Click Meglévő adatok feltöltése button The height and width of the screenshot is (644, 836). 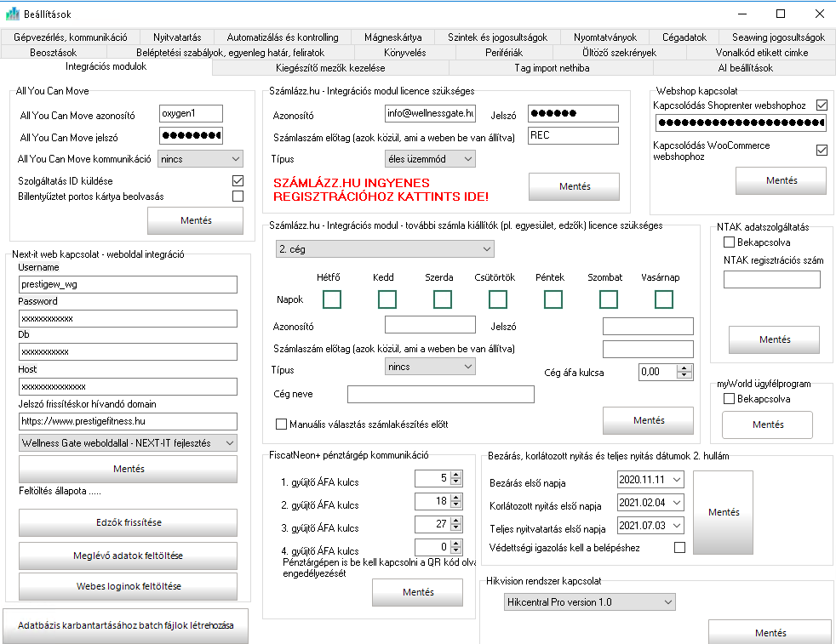pos(128,556)
